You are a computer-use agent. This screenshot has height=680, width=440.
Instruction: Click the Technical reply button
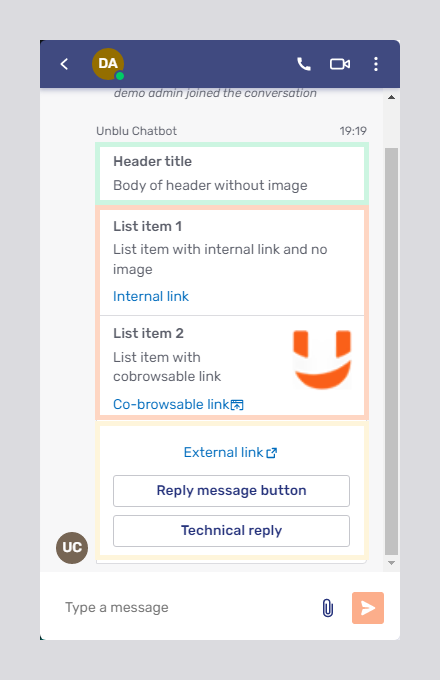(231, 531)
